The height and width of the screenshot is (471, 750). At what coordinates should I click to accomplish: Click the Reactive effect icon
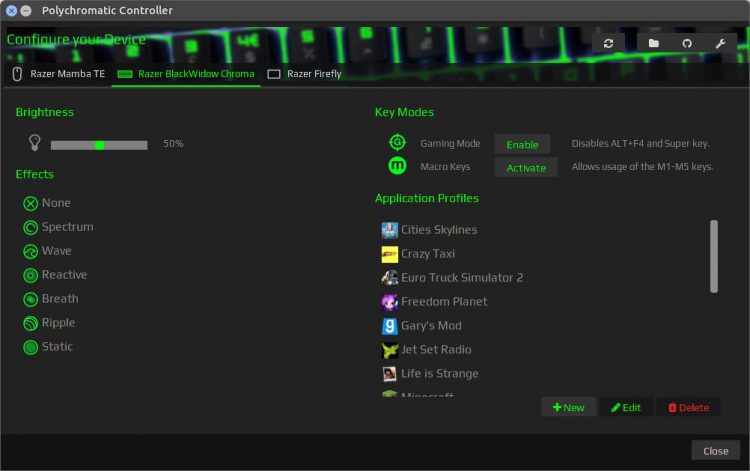point(31,275)
